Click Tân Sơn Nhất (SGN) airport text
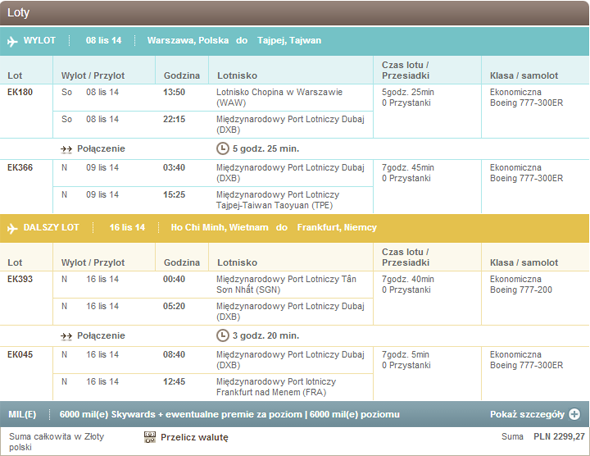Screen dimensions: 590x456 pyautogui.click(x=286, y=284)
